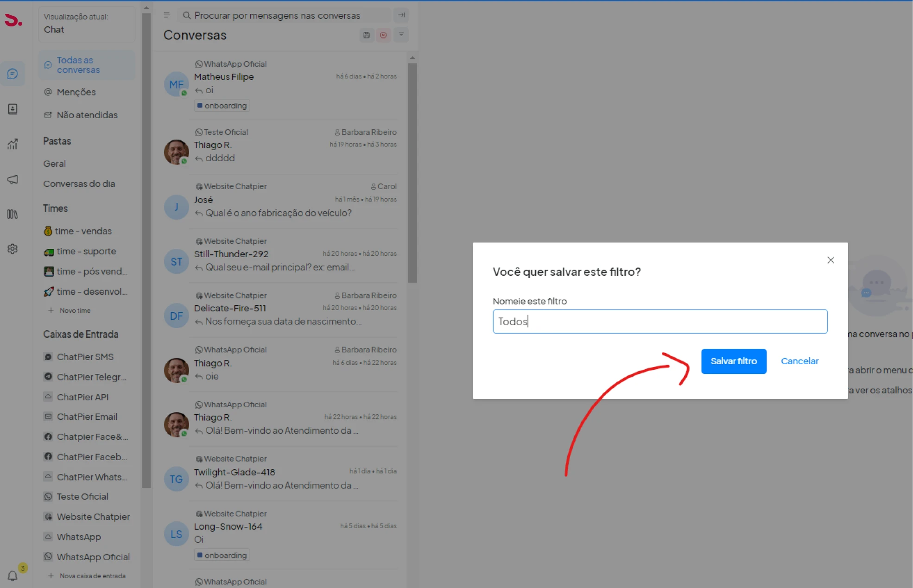Open the reports chart icon

(x=13, y=144)
